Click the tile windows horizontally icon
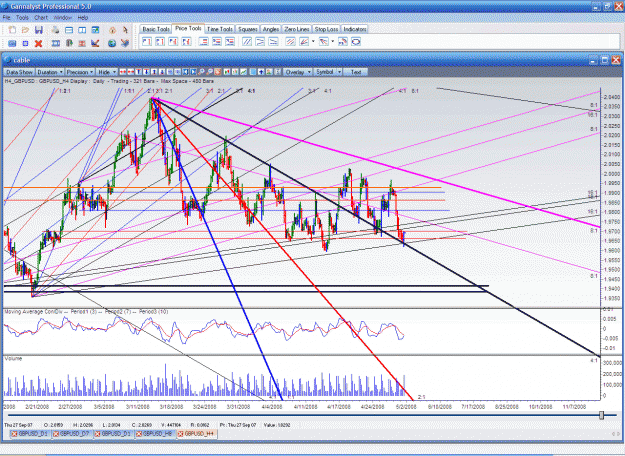The width and height of the screenshot is (625, 456). pos(69,30)
